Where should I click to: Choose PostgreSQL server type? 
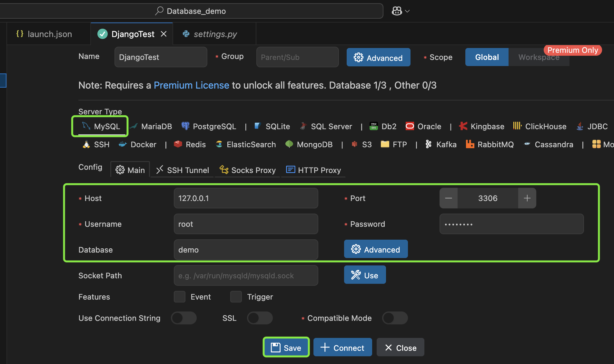(209, 126)
